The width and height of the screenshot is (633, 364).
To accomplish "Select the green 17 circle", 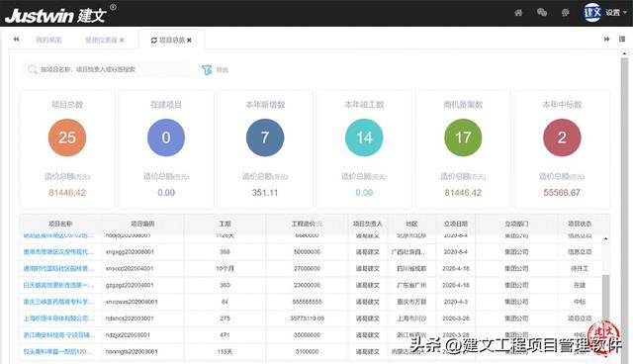I will point(463,137).
